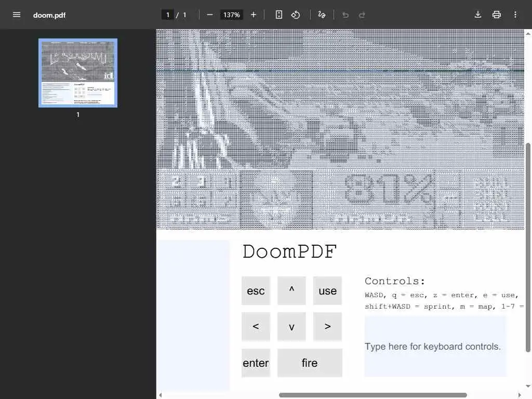The width and height of the screenshot is (532, 399).
Task: Toggle the sidebar hamburger menu
Action: click(x=16, y=15)
